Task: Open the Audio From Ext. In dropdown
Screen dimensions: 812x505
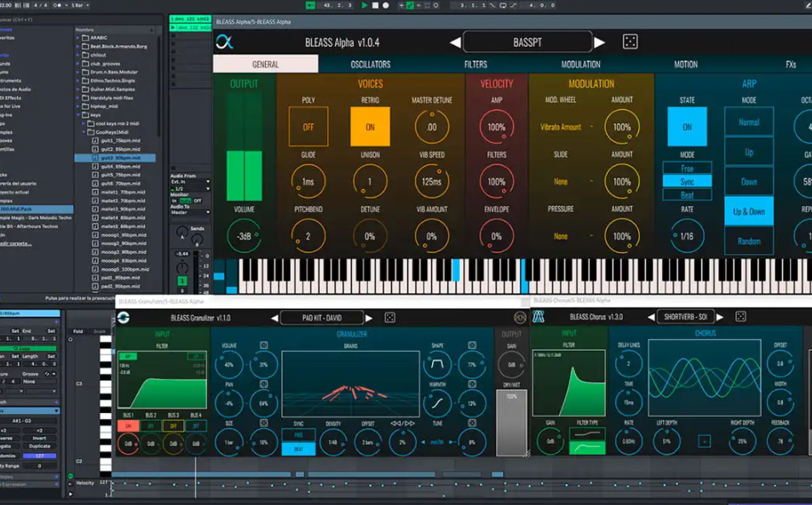Action: 190,181
